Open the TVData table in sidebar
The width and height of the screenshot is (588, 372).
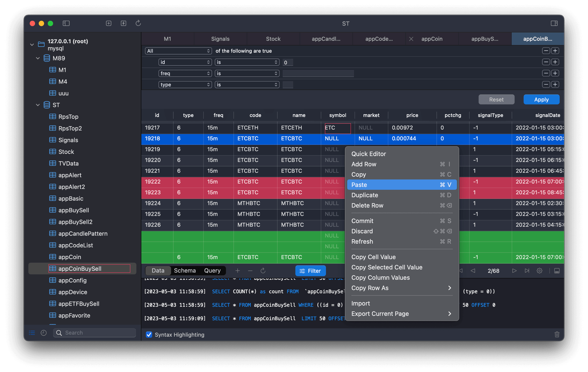(x=68, y=163)
